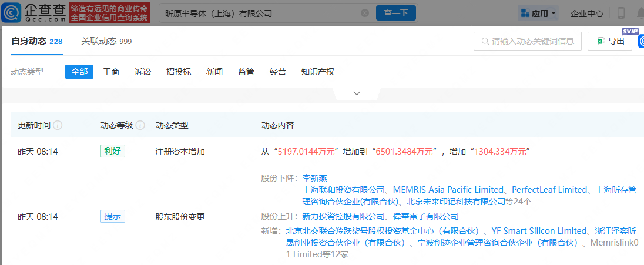Click the 提示 level tag

pyautogui.click(x=113, y=216)
